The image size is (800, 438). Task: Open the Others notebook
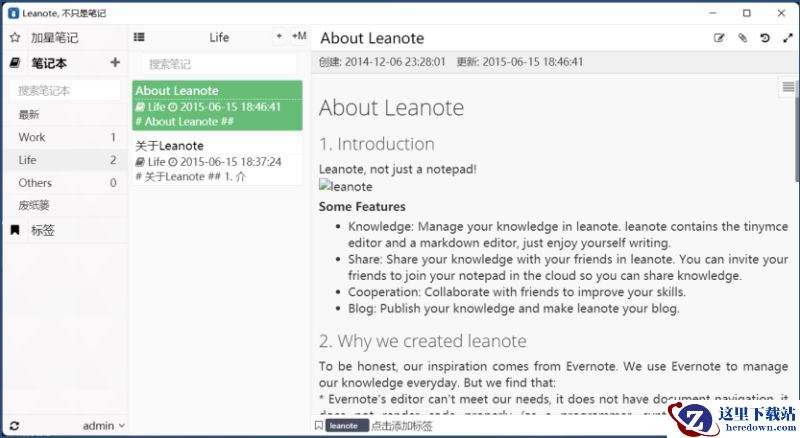(x=67, y=183)
